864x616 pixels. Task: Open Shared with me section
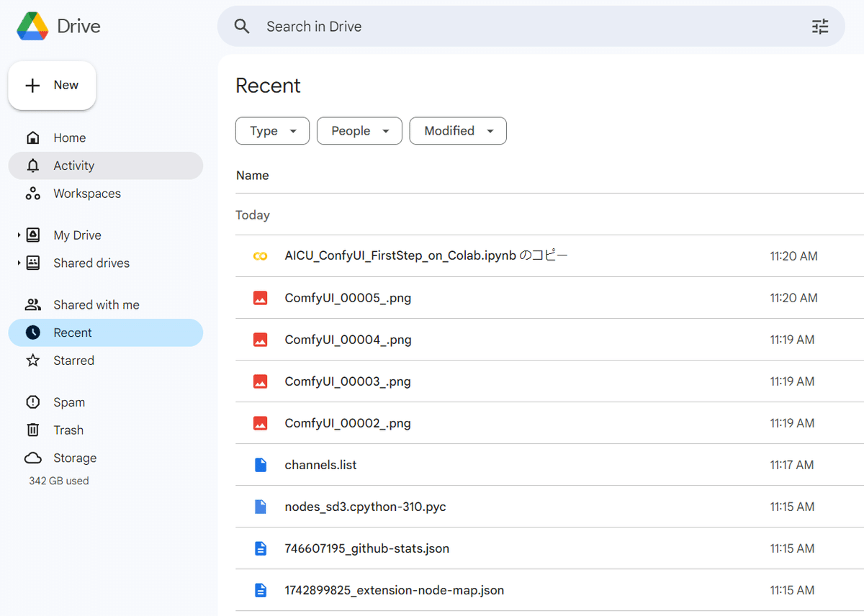coord(106,304)
